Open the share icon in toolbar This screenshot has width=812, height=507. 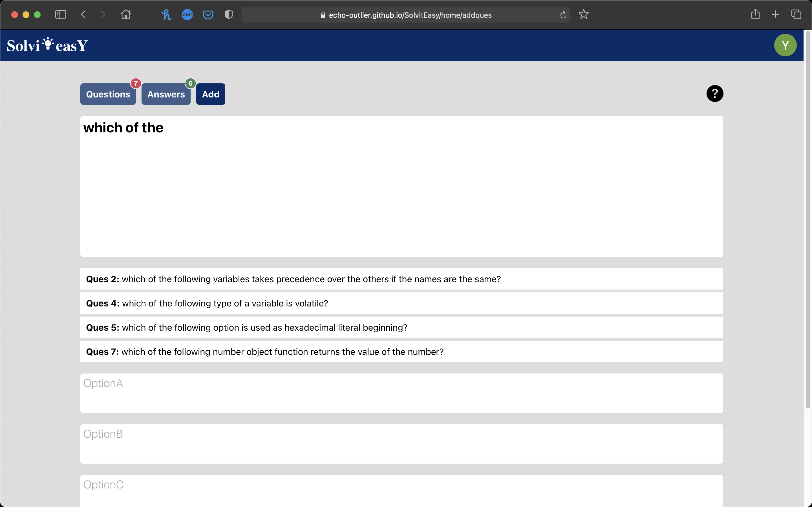tap(755, 14)
